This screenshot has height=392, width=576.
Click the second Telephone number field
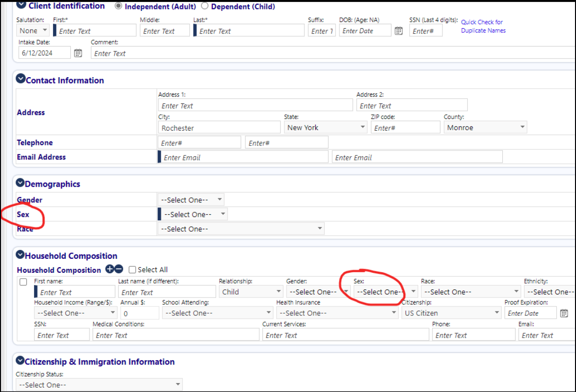[x=287, y=143]
